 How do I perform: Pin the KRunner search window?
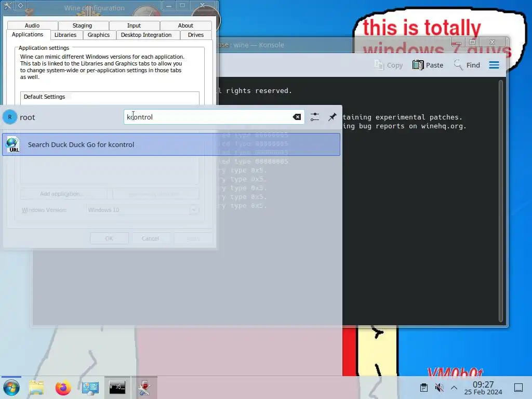[332, 117]
